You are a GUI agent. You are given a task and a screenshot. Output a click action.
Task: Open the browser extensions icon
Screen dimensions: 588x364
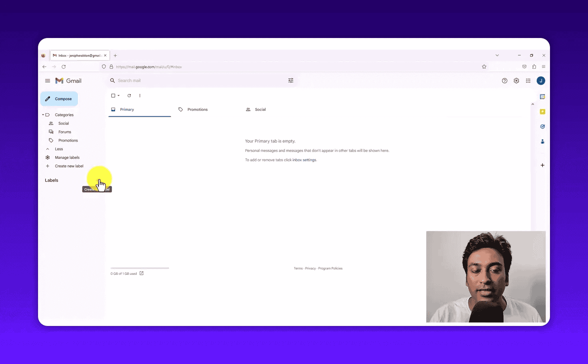534,67
